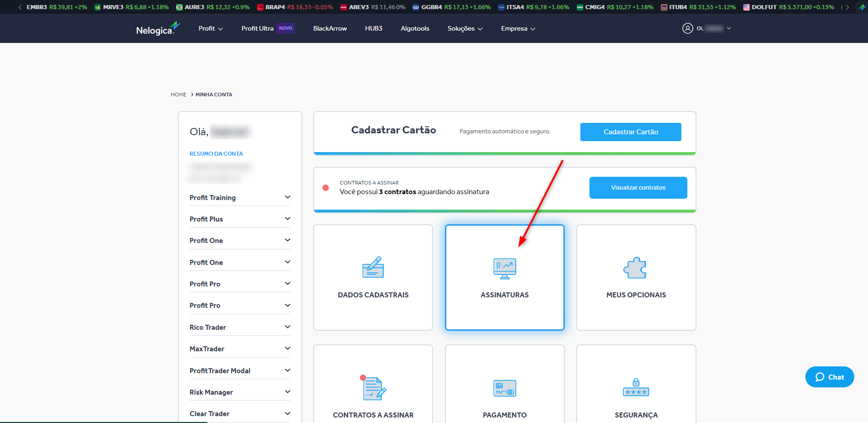Click the Contratos a Assinar document icon
Viewport: 868px width, 423px height.
pyautogui.click(x=373, y=387)
